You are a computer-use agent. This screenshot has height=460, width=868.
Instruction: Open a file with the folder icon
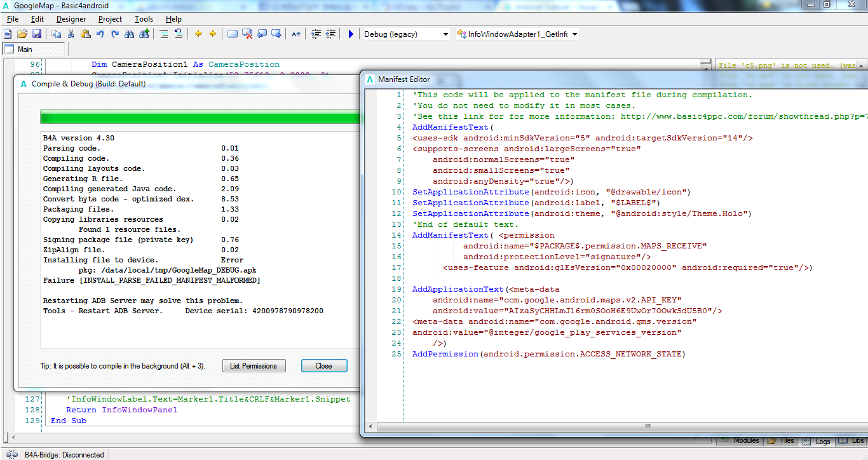click(x=22, y=34)
